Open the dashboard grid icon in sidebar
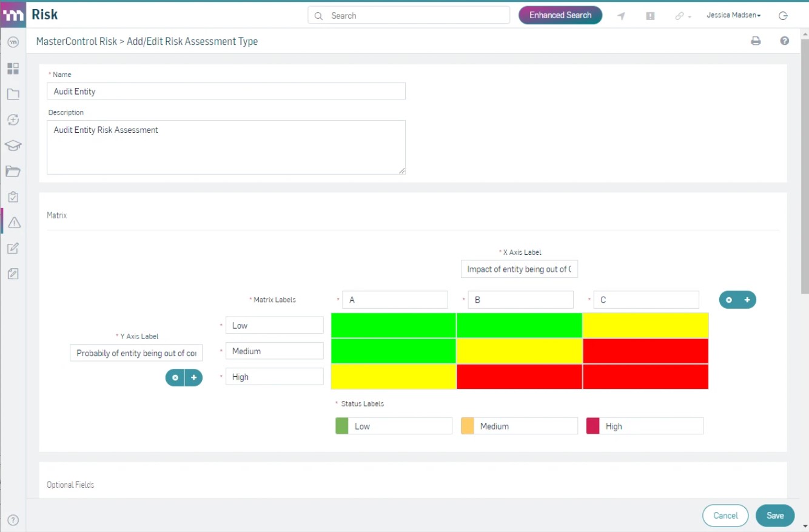The image size is (809, 532). (x=13, y=69)
